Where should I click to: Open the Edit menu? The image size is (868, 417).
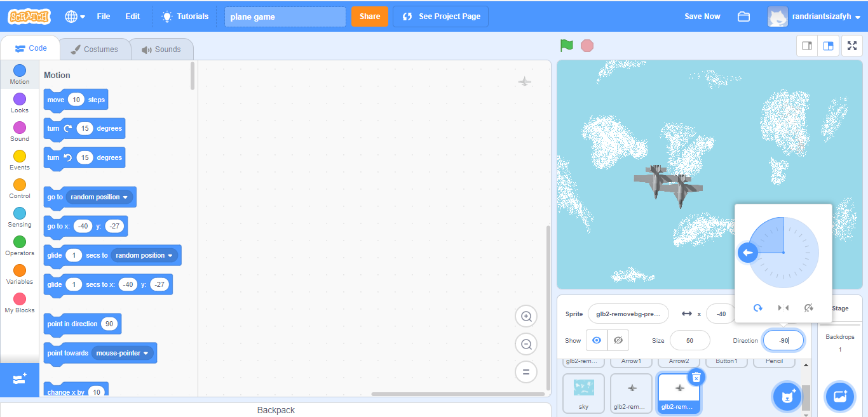click(133, 17)
